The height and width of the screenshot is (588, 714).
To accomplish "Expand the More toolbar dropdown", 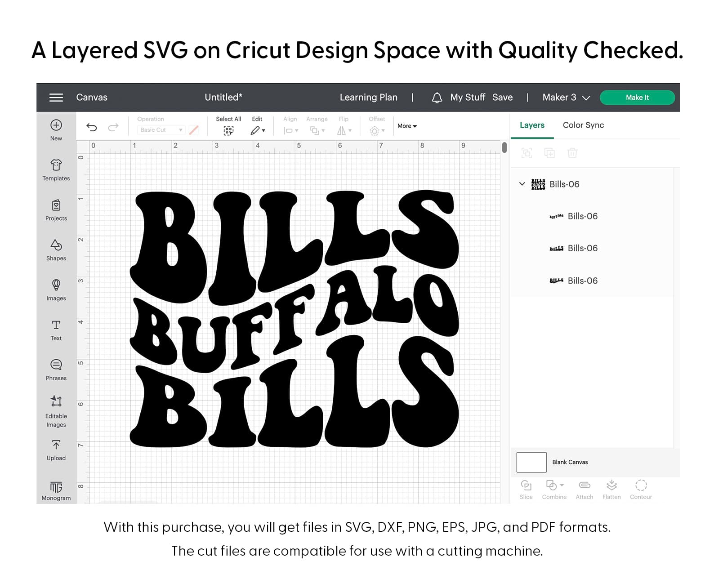I will point(407,126).
